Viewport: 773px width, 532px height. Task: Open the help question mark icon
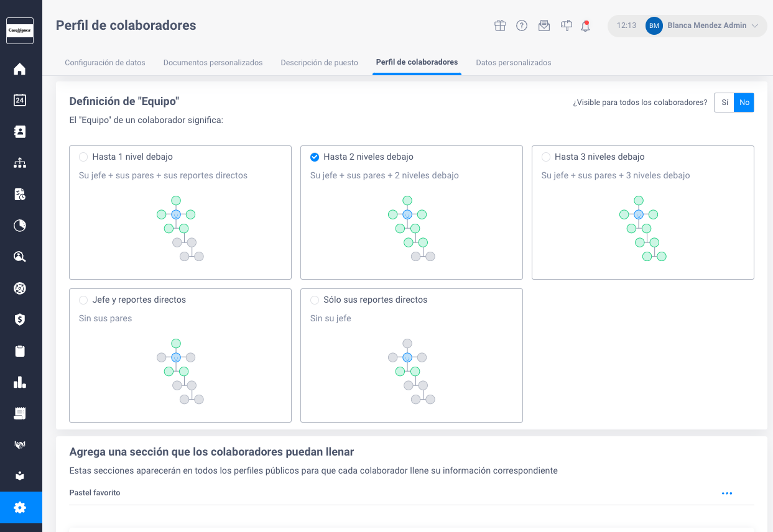tap(522, 25)
